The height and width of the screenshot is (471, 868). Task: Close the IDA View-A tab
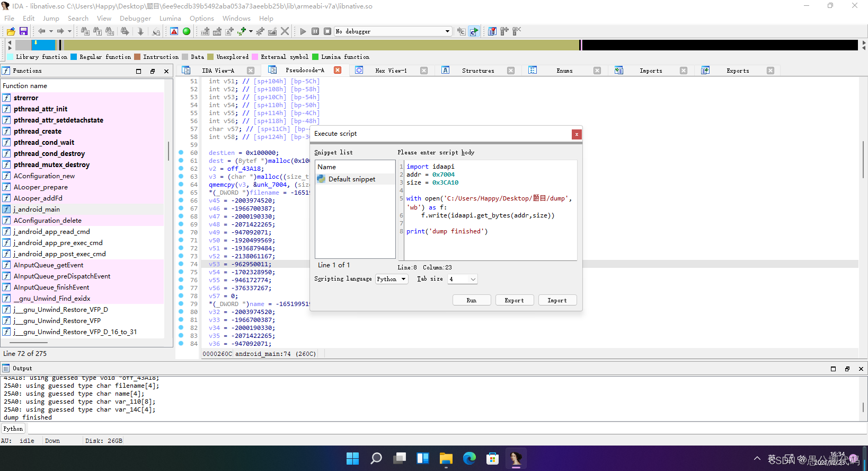(x=251, y=71)
